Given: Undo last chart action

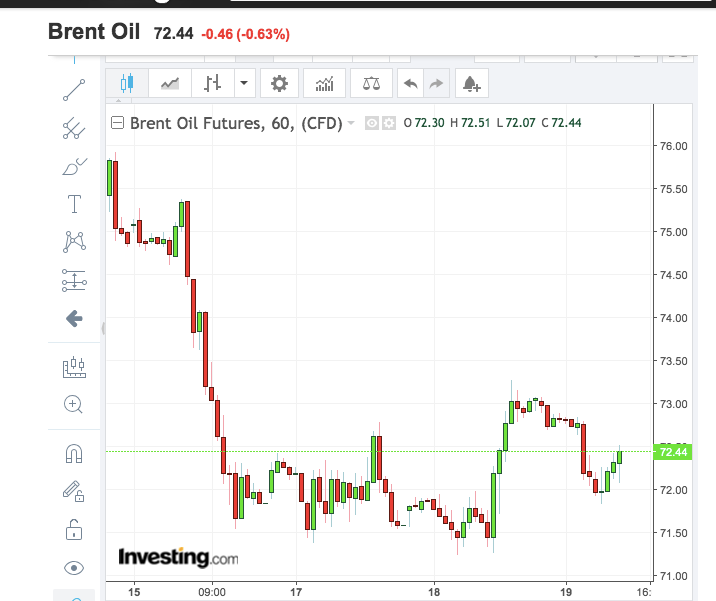Looking at the screenshot, I should click(x=411, y=84).
